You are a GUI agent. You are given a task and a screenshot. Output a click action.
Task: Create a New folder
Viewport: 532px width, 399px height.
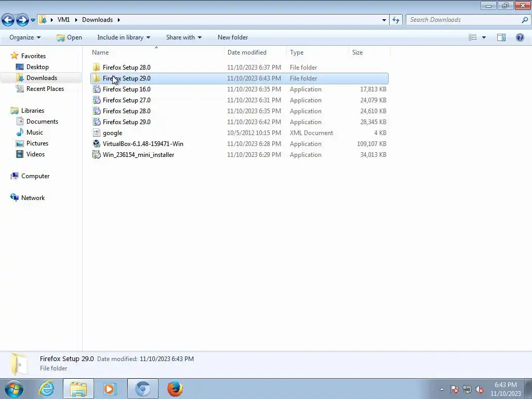tap(233, 37)
